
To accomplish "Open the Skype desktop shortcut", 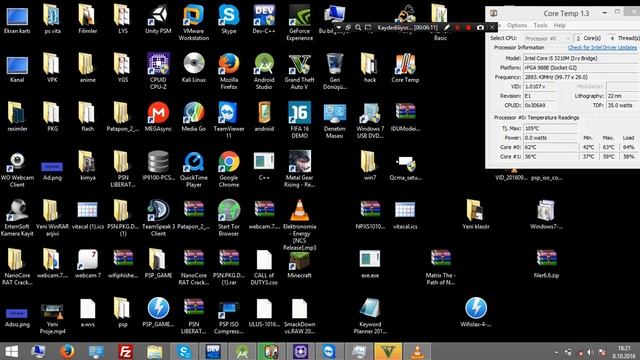I will coord(229,20).
